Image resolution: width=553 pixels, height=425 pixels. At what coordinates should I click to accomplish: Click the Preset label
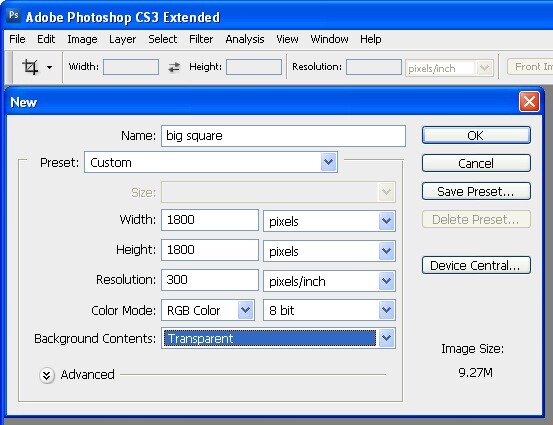coord(59,163)
